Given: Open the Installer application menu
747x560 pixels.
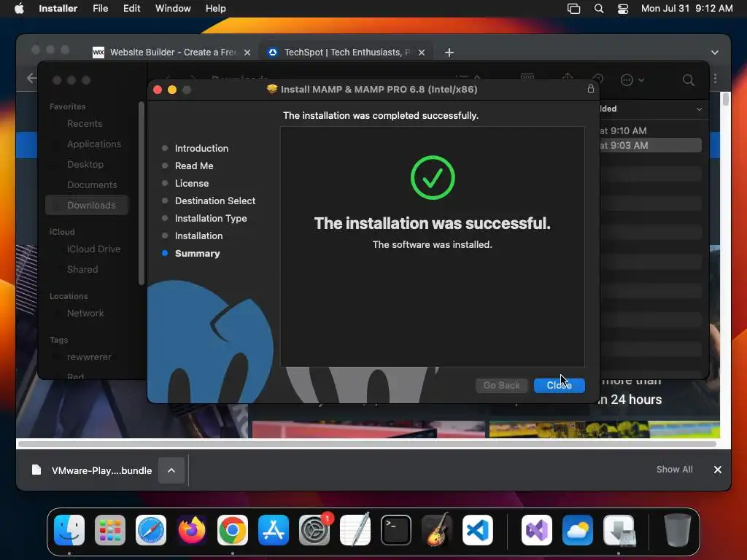Looking at the screenshot, I should [x=58, y=9].
